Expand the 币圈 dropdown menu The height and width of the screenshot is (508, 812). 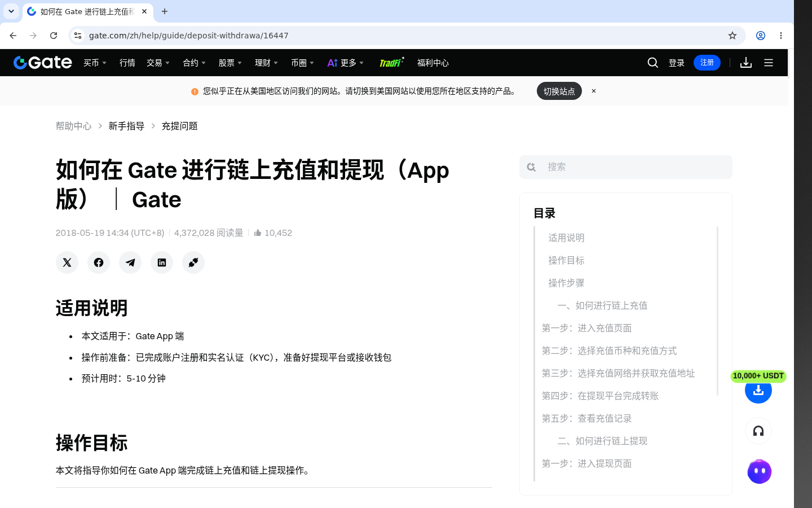(x=303, y=63)
